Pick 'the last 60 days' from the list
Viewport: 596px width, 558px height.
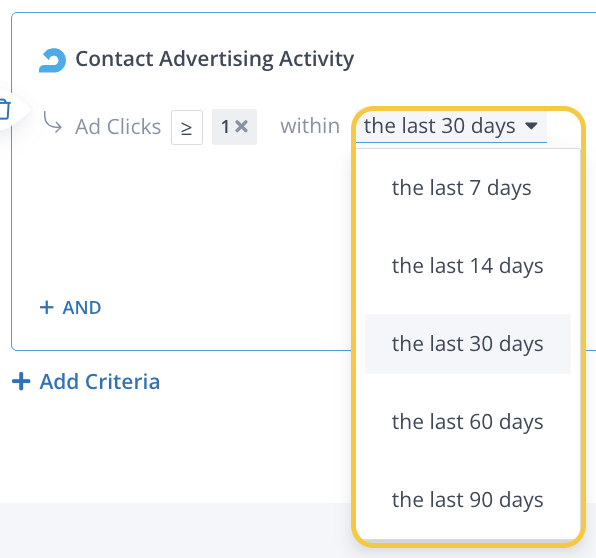468,422
